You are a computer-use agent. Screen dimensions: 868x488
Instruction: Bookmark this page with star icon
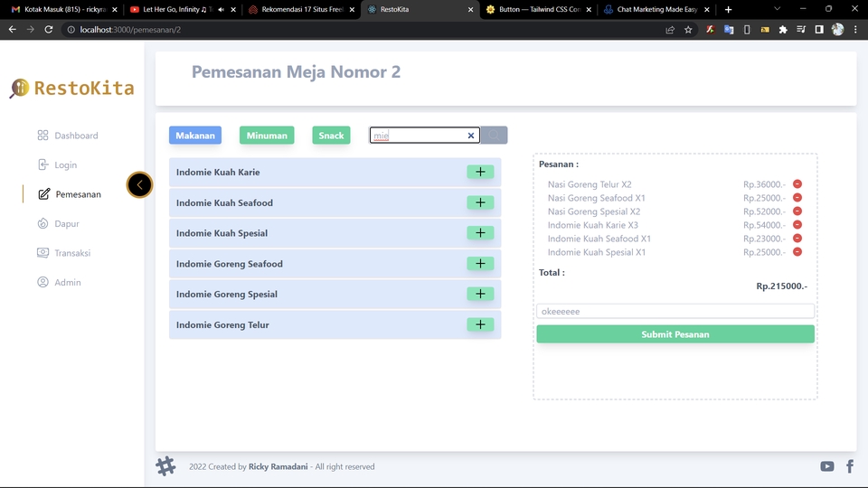[688, 30]
